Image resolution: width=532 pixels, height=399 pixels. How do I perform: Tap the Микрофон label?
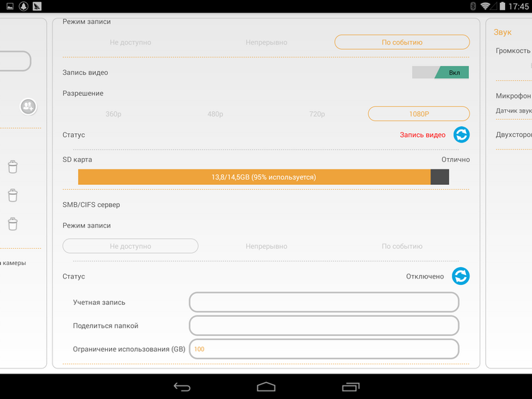point(513,96)
